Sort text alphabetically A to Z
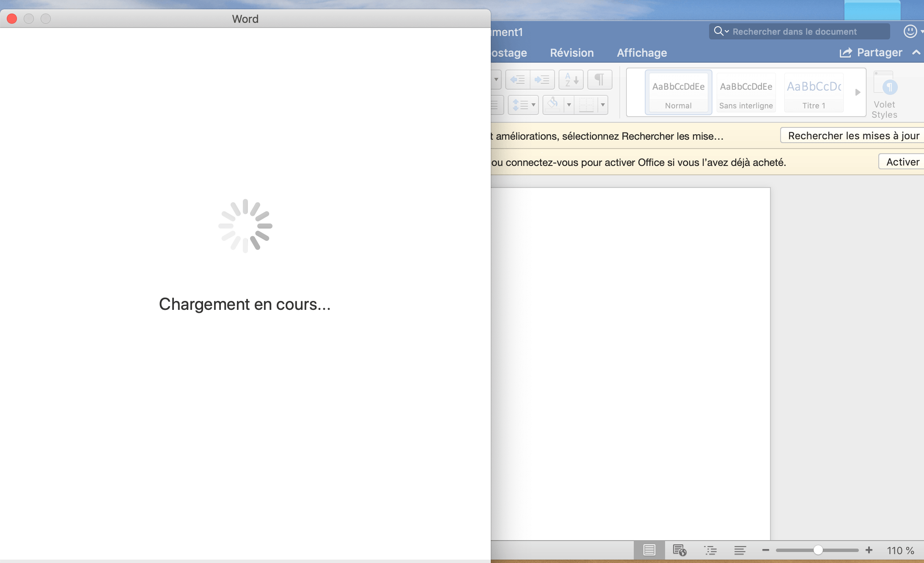Image resolution: width=924 pixels, height=563 pixels. [571, 80]
